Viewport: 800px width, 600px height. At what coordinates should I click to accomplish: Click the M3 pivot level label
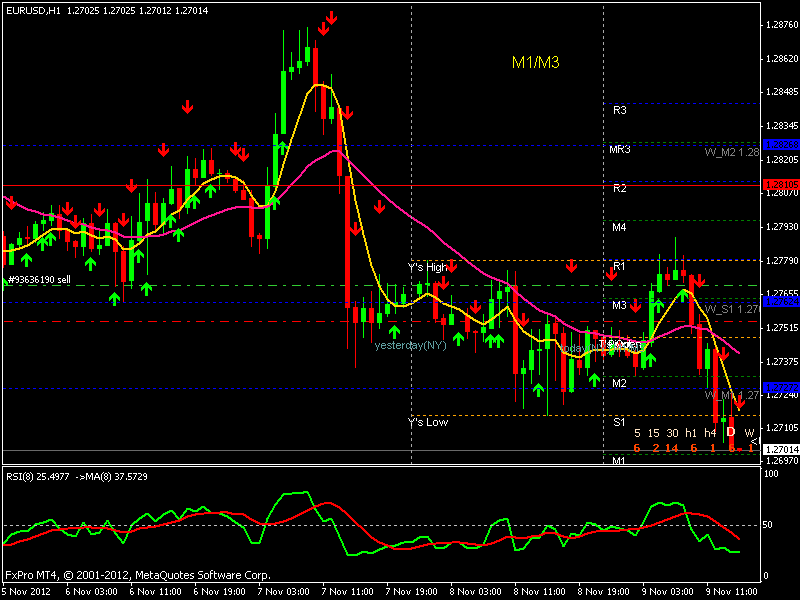tap(619, 305)
